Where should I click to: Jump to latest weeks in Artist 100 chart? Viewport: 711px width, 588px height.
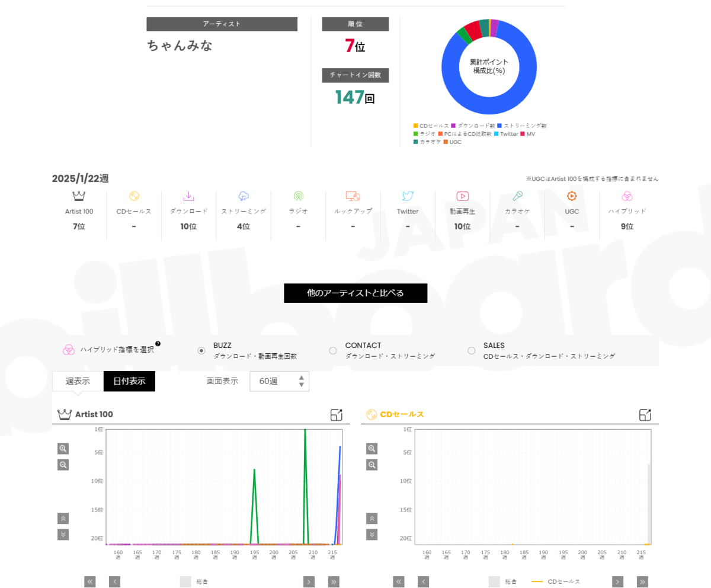tap(334, 581)
